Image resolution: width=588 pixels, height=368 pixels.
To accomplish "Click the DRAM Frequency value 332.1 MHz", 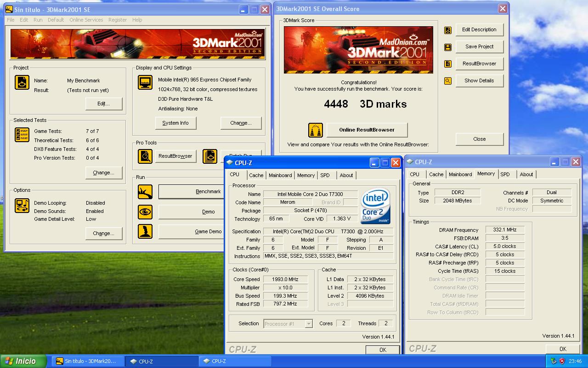I will 504,230.
